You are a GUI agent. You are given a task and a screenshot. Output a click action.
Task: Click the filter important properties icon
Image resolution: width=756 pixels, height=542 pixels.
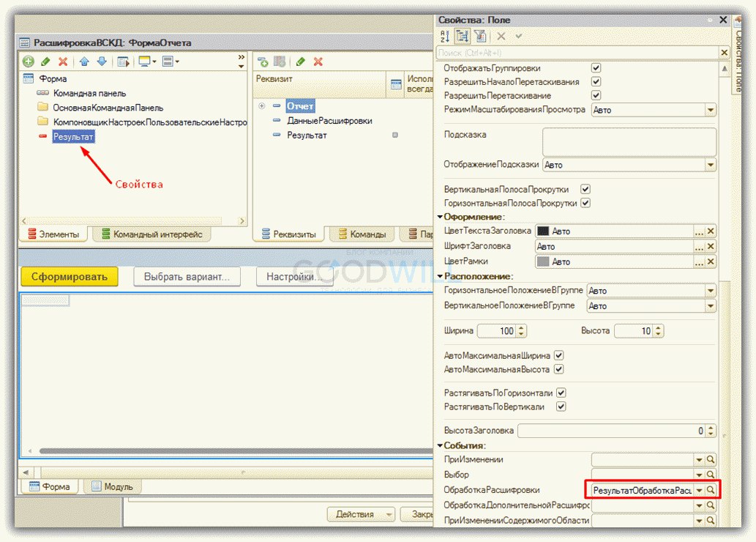tap(480, 36)
